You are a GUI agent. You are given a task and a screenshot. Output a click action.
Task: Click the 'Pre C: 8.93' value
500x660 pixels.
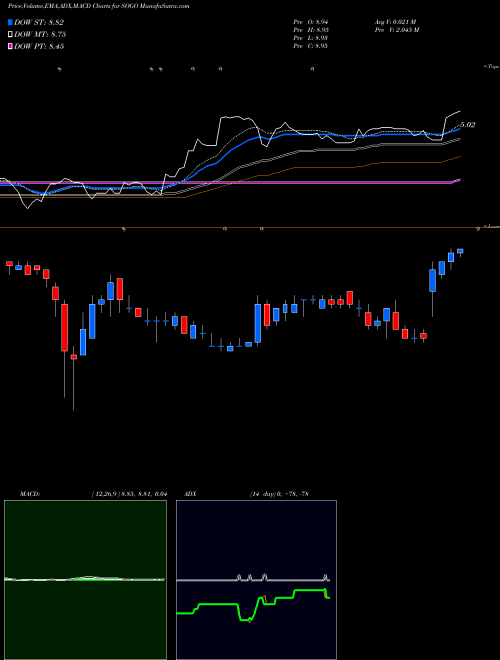pos(311,46)
